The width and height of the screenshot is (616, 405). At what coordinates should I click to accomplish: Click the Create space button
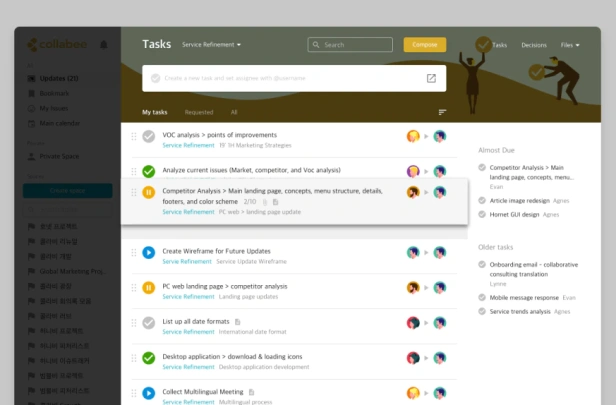[x=68, y=191]
